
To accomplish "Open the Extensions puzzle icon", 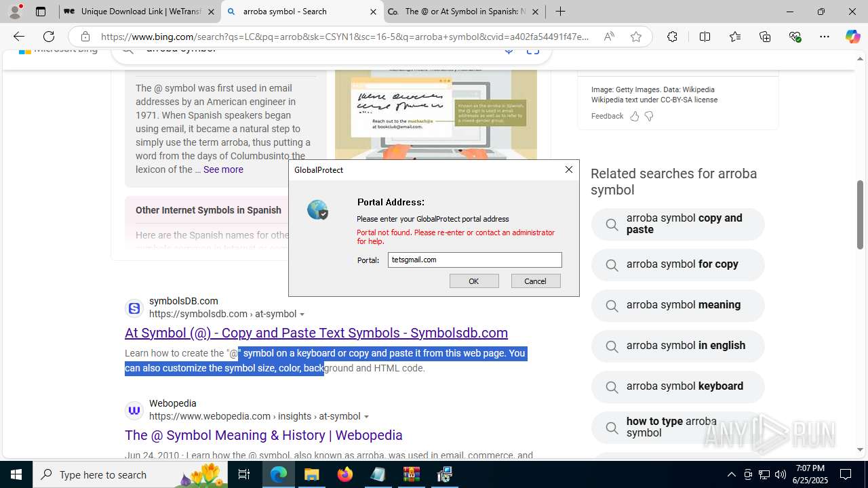I will pos(672,37).
